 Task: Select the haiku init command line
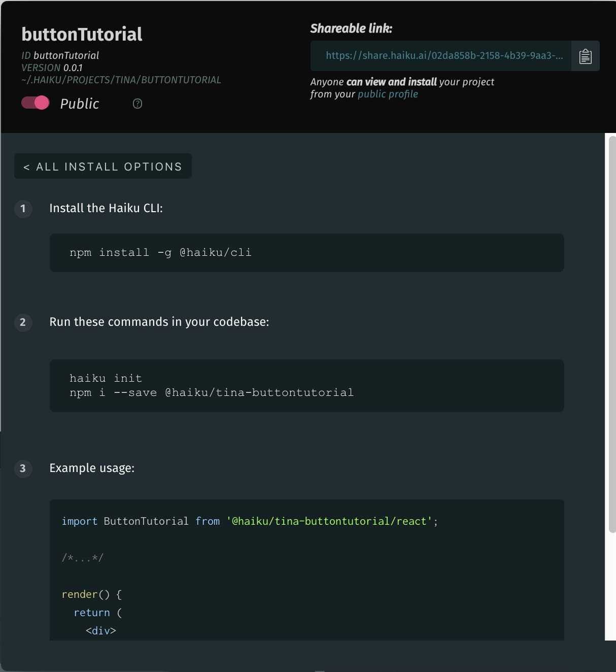pos(106,378)
